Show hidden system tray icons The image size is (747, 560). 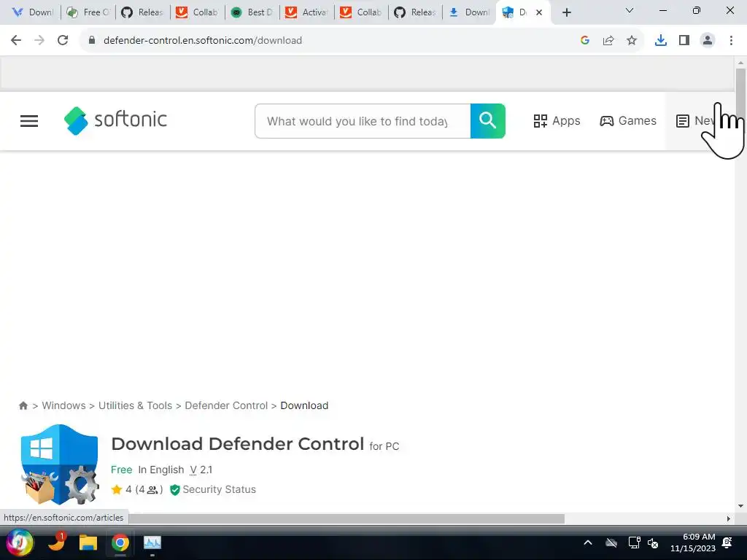588,542
